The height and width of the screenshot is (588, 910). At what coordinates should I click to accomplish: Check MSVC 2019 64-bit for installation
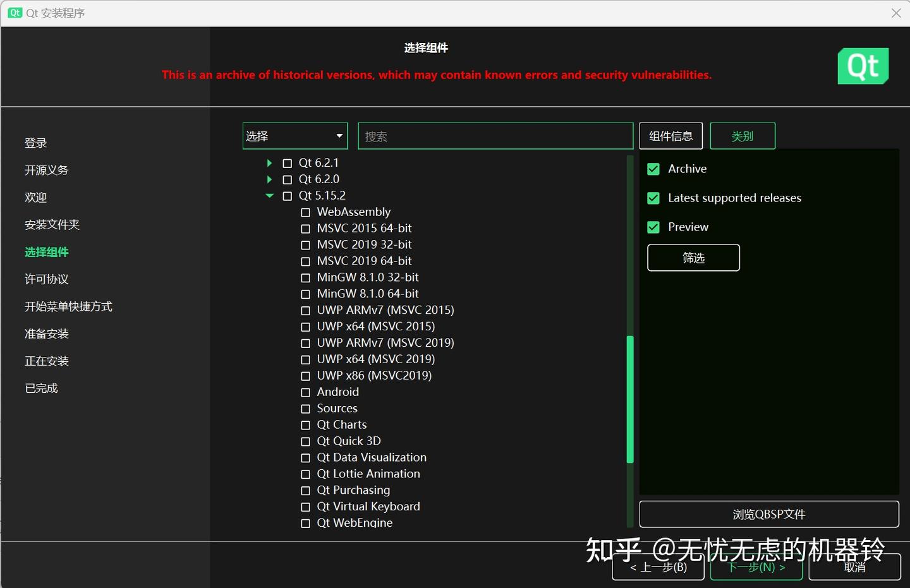305,261
